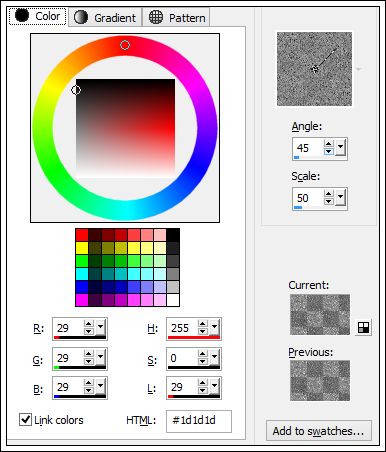This screenshot has width=386, height=452.
Task: Increase the Scale with up arrow
Action: (x=329, y=194)
